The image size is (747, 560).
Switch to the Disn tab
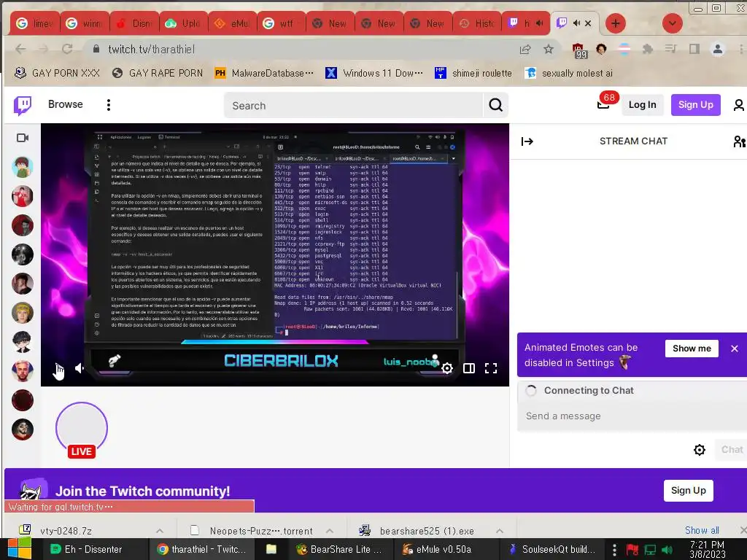click(x=134, y=23)
